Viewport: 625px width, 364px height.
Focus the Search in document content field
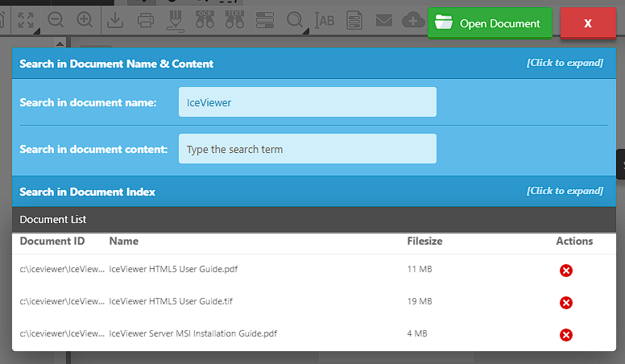point(308,149)
